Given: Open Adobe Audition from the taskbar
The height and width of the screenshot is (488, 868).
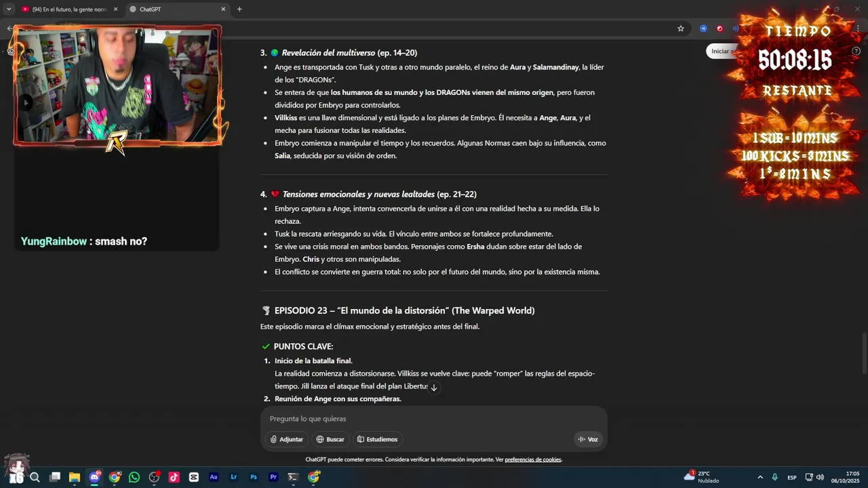Looking at the screenshot, I should coord(214,477).
